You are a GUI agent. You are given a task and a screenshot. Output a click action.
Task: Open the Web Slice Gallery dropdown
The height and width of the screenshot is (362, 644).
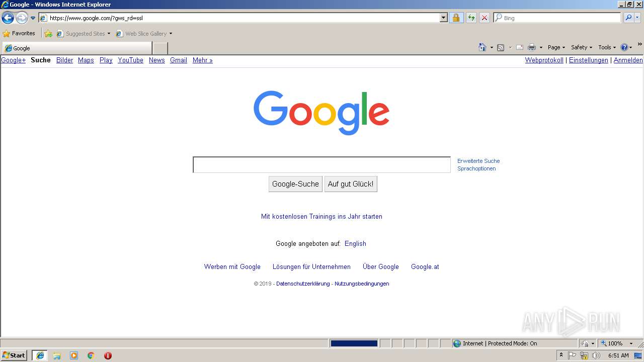tap(144, 34)
